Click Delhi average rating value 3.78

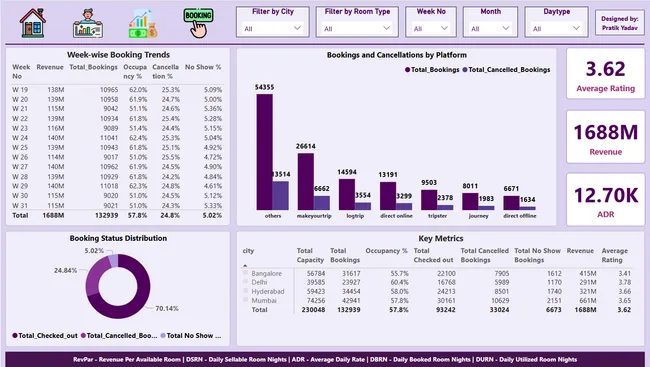(625, 282)
